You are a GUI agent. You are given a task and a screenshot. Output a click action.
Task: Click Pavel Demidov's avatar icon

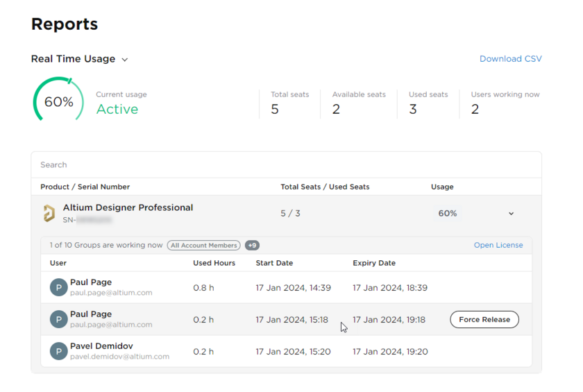point(59,352)
